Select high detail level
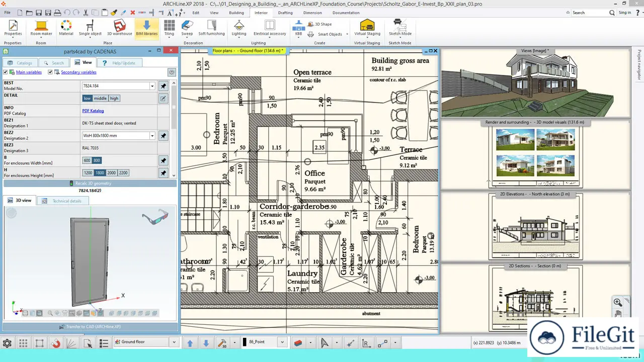This screenshot has height=362, width=644. tap(114, 98)
